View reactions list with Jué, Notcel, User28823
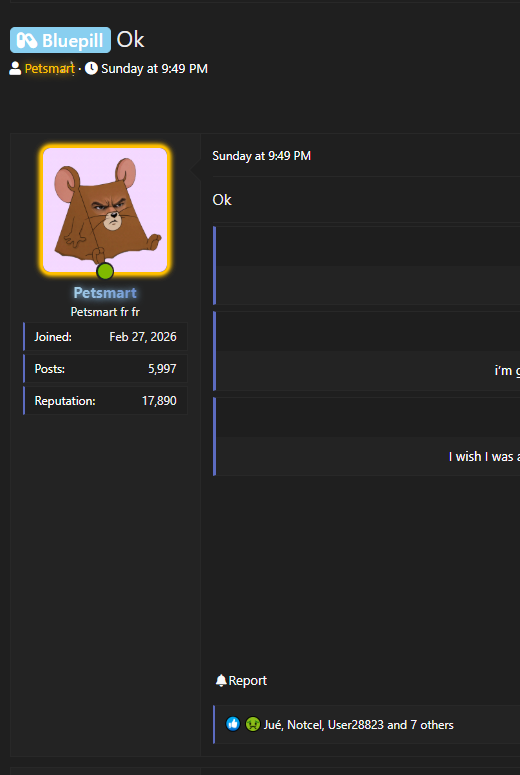The height and width of the screenshot is (775, 520). tap(358, 725)
